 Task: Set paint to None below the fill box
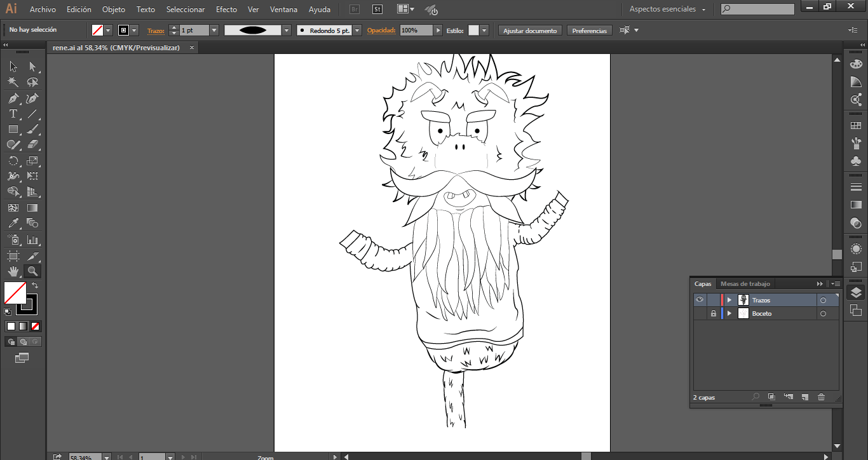pos(36,327)
